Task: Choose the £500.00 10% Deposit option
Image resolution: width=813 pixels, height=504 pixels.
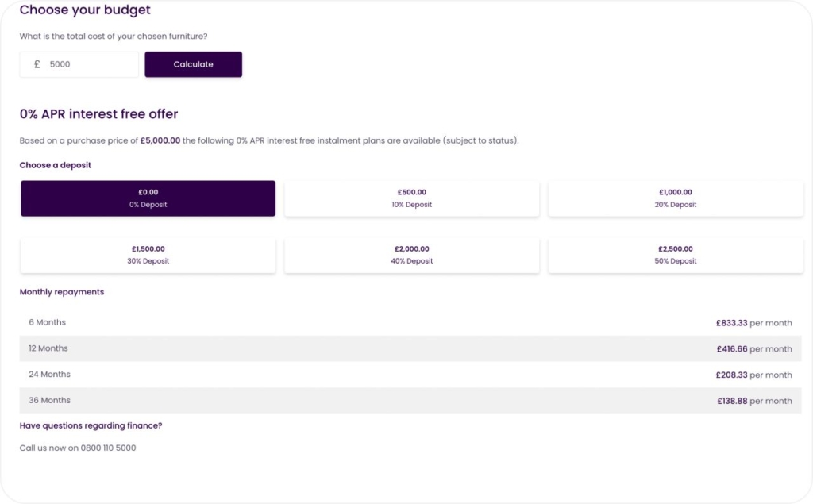Action: pyautogui.click(x=411, y=198)
